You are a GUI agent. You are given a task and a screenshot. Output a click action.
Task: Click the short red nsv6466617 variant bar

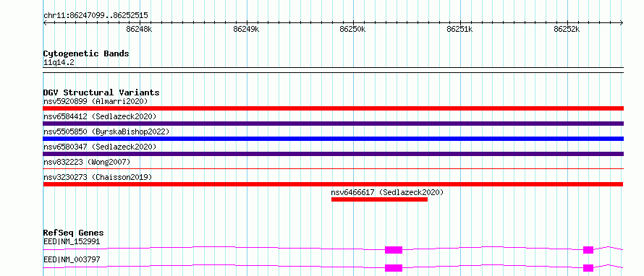tap(379, 199)
